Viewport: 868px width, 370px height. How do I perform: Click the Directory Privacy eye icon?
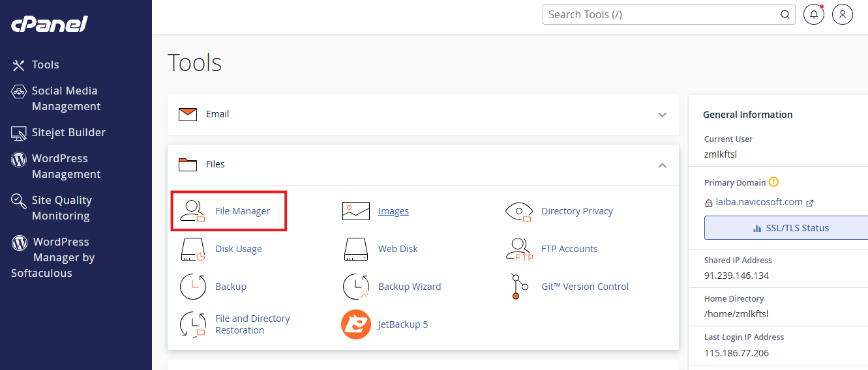518,211
